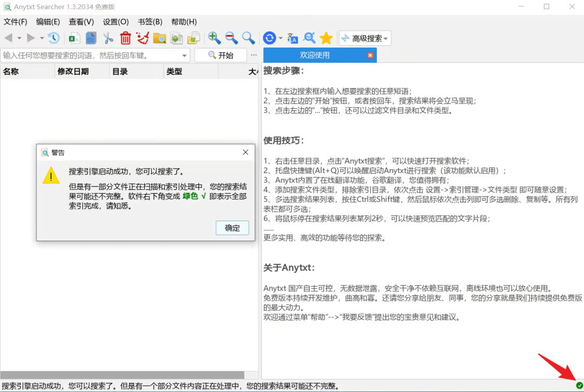Close the 警告 dialog with its X

pos(245,152)
